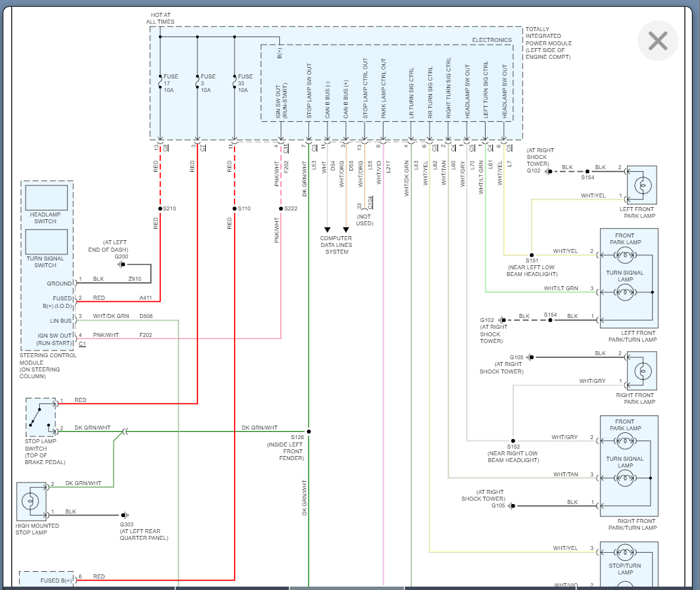700x590 pixels.
Task: Click the G303 ground symbol
Action: click(125, 515)
